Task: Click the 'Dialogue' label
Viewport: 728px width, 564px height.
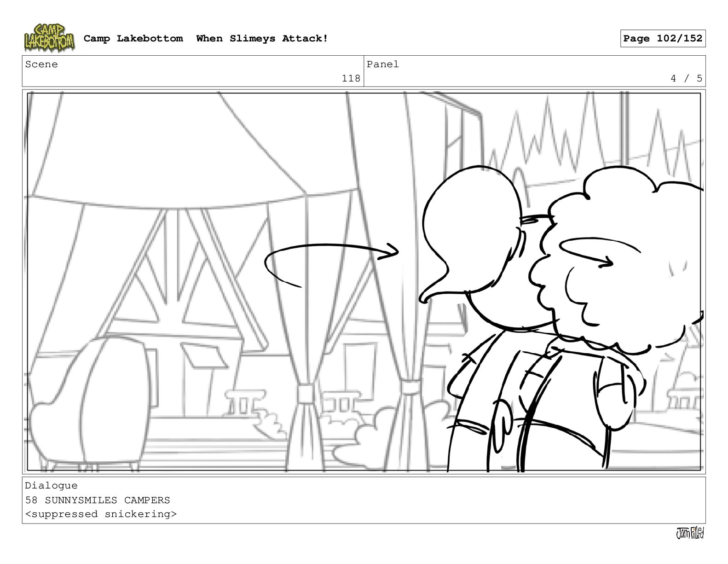Action: pos(51,486)
